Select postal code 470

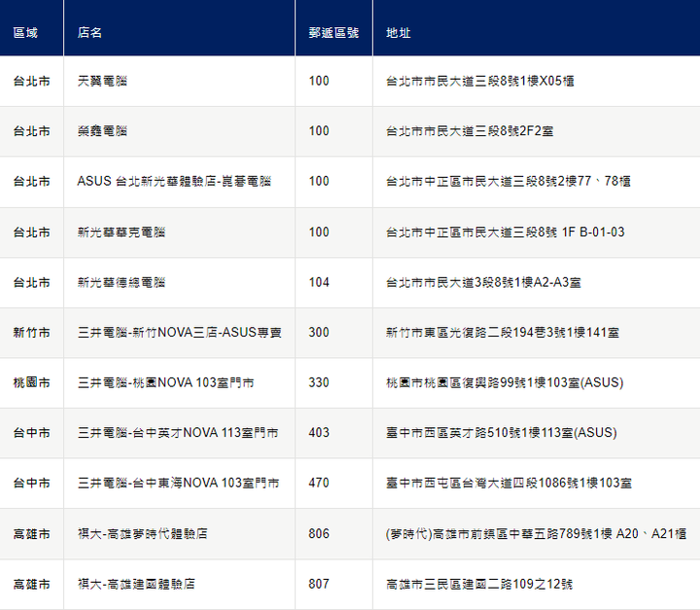tap(319, 483)
